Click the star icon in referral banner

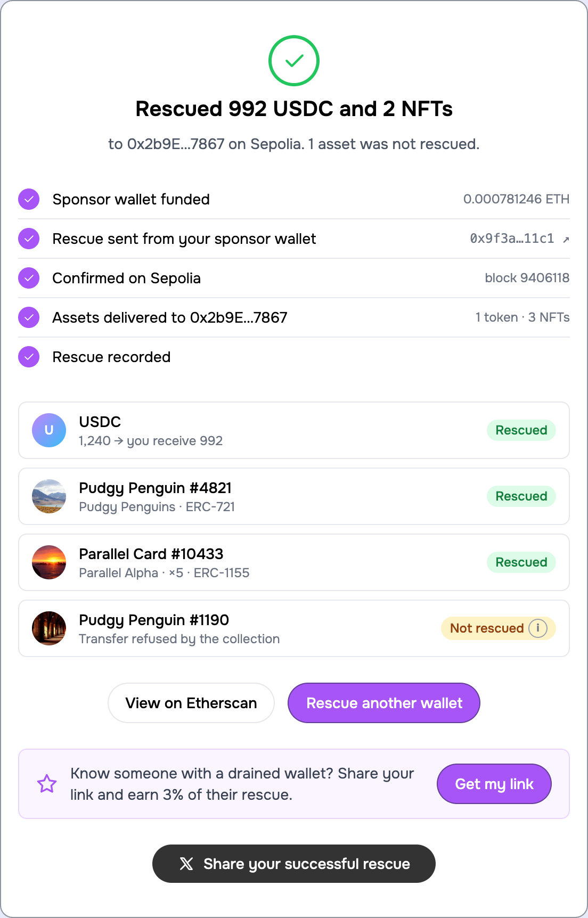[x=47, y=783]
